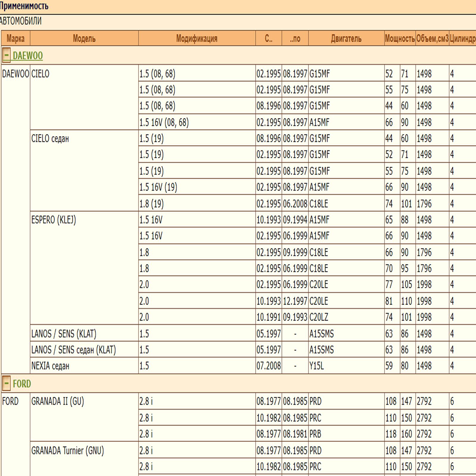Screen dimensions: 476x476
Task: Click the Объем,см3 column header
Action: (432, 38)
